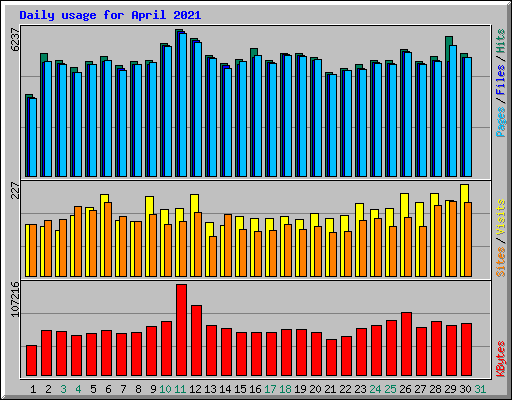Image resolution: width=512 pixels, height=400 pixels.
Task: Click day label 23 on the x-axis
Action: tap(360, 389)
